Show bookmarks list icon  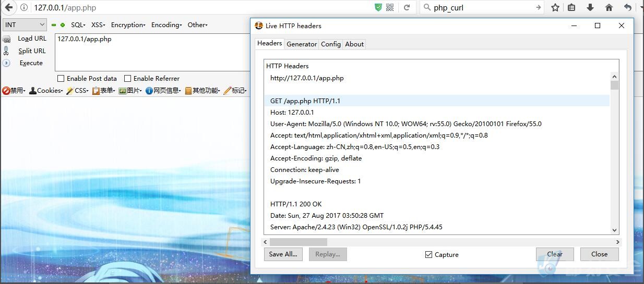572,7
